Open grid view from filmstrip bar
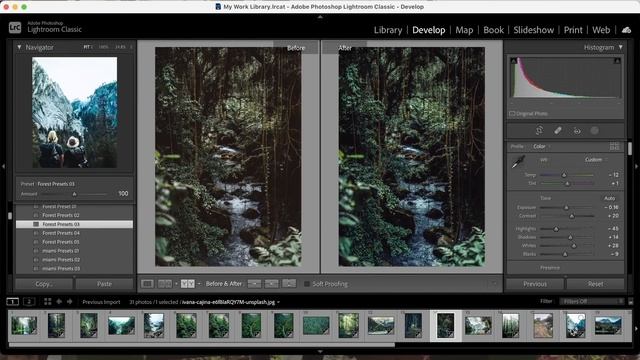The height and width of the screenshot is (360, 640). (48, 302)
